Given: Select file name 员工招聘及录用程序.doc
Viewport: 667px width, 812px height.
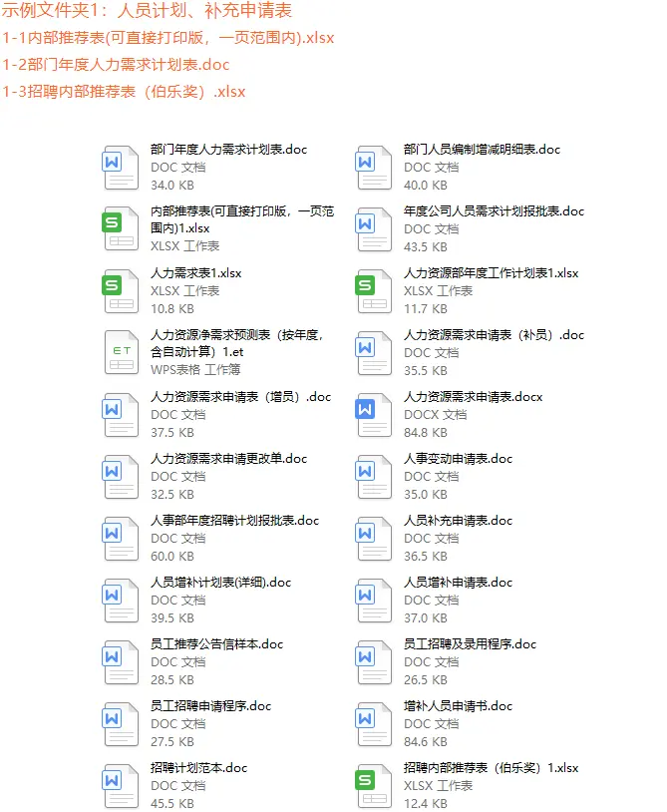Looking at the screenshot, I should point(470,644).
